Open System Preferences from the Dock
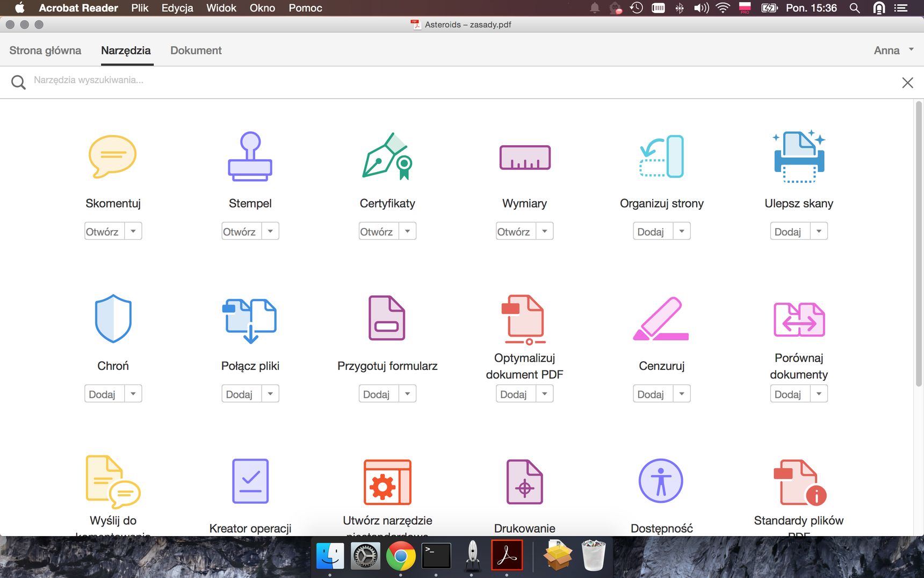 tap(365, 556)
